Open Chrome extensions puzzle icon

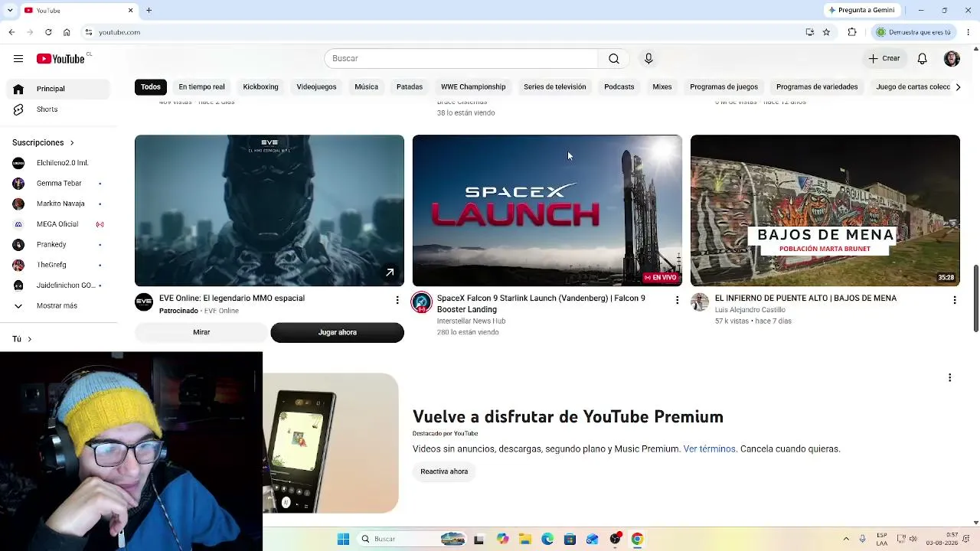pos(852,32)
